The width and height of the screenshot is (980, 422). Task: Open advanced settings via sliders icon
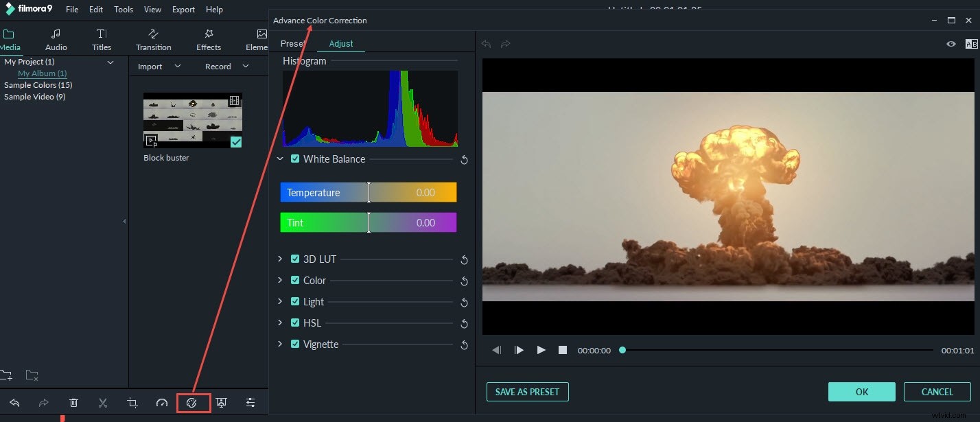coord(250,403)
